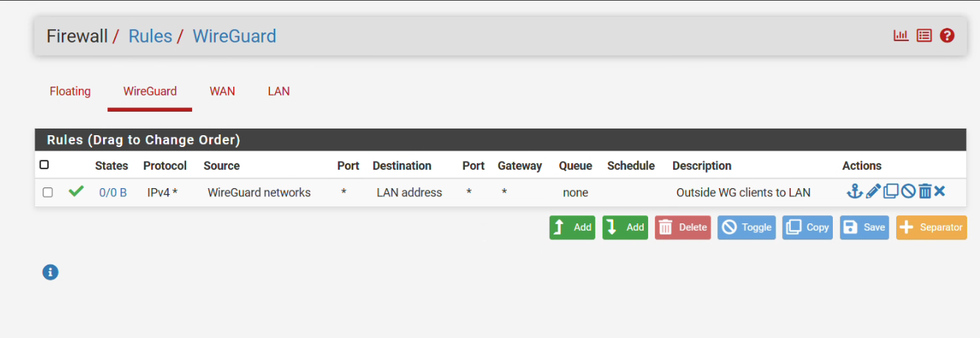
Task: Click the X icon in rule actions
Action: tap(940, 192)
